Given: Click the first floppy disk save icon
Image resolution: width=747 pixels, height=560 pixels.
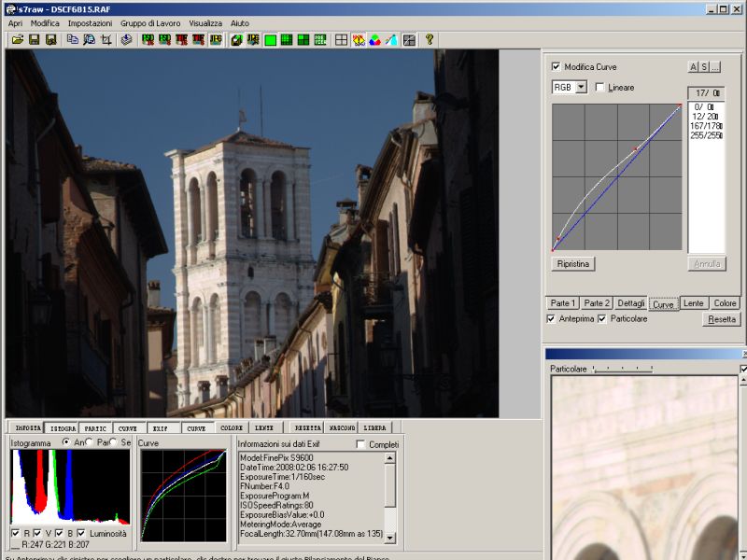Looking at the screenshot, I should coord(35,40).
